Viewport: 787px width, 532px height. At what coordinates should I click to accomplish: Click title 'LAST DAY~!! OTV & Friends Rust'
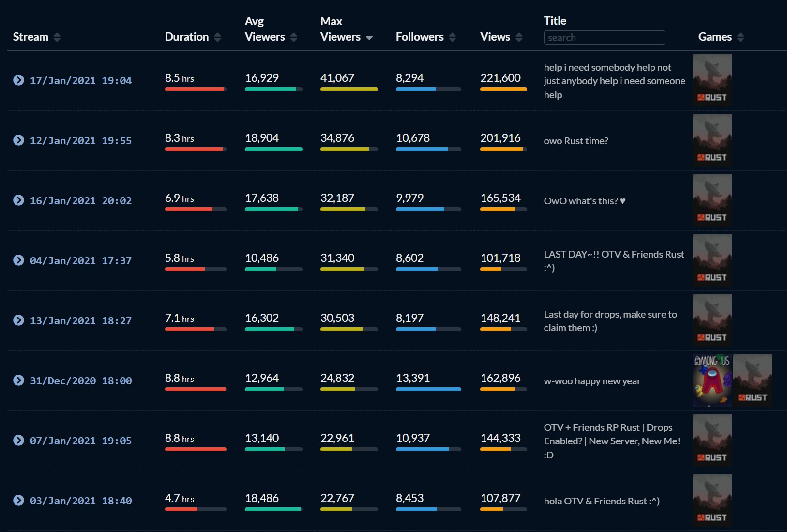pyautogui.click(x=614, y=261)
